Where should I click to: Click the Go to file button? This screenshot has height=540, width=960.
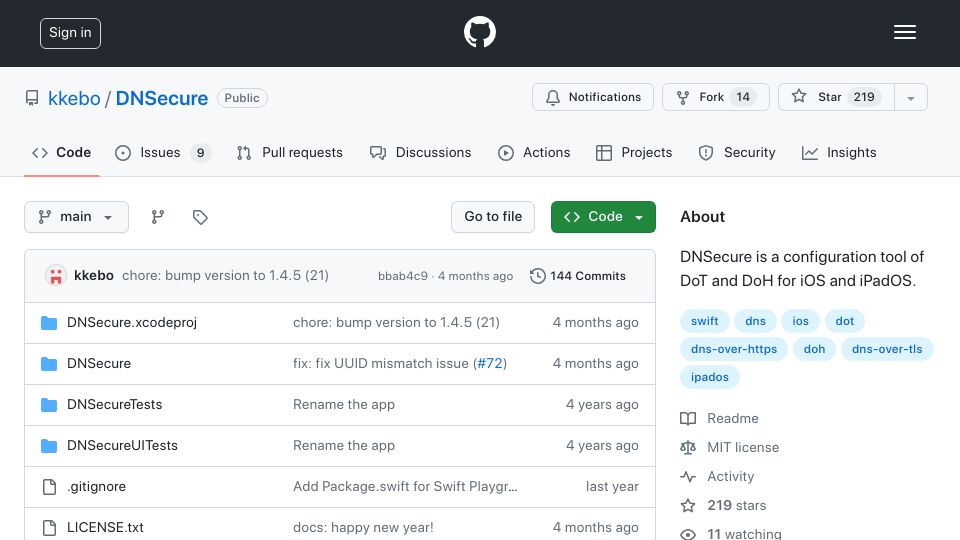point(493,217)
